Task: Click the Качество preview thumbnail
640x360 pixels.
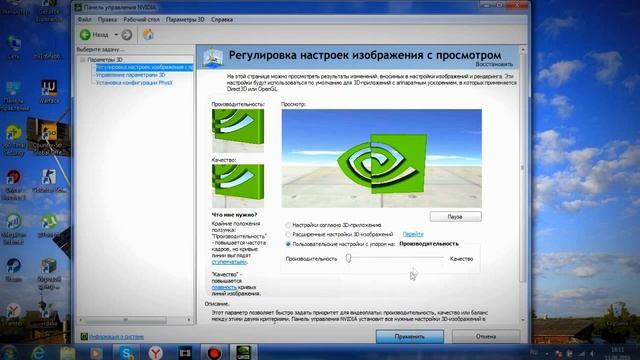Action: (238, 186)
